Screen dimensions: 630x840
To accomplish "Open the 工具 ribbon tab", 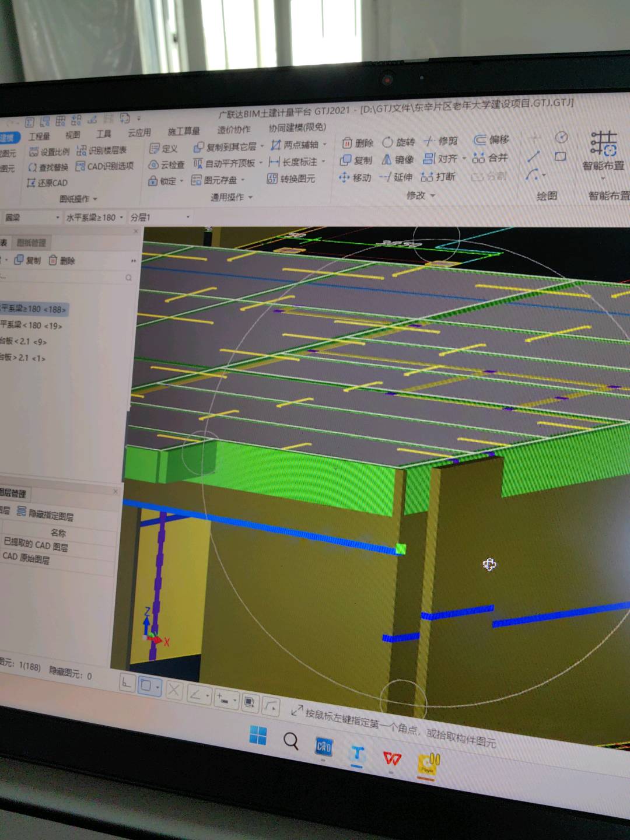I will (103, 134).
